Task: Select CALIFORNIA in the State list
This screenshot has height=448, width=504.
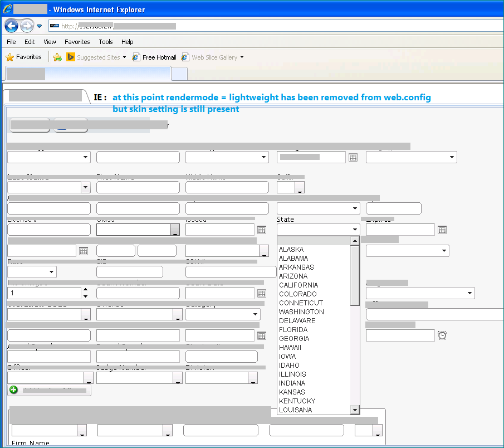Action: tap(314, 285)
